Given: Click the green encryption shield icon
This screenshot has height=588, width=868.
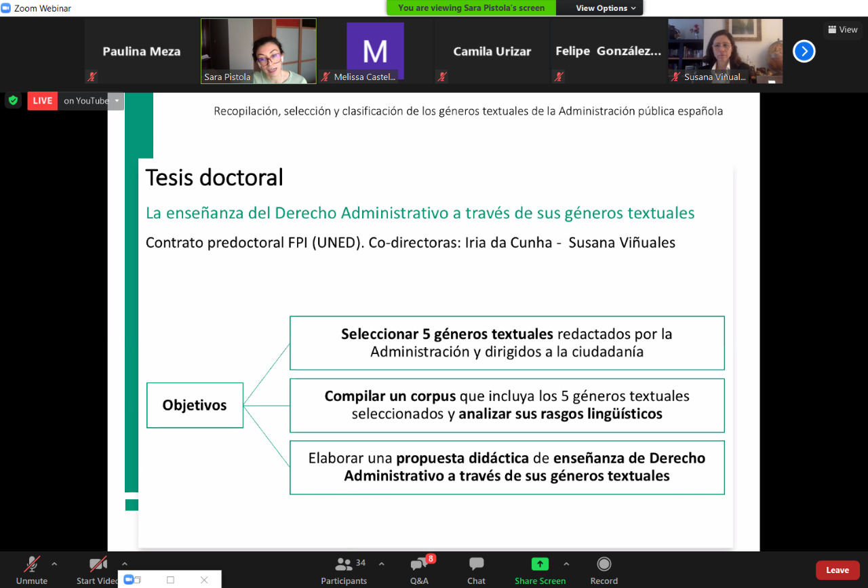Looking at the screenshot, I should click(13, 100).
